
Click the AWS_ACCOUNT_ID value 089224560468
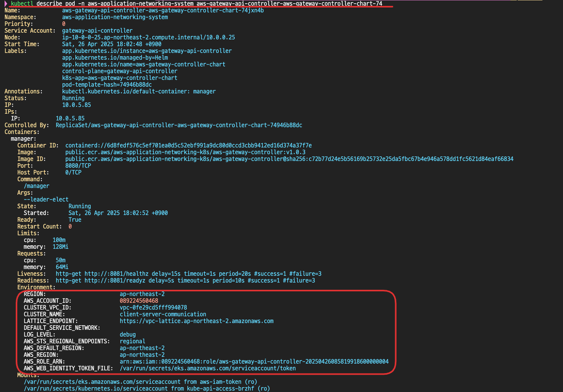pyautogui.click(x=139, y=301)
